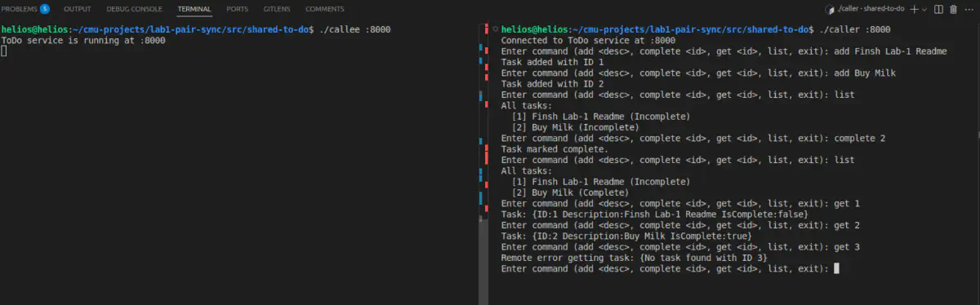Click 'Task added with ID 2' line
The height and width of the screenshot is (305, 980).
click(x=552, y=83)
